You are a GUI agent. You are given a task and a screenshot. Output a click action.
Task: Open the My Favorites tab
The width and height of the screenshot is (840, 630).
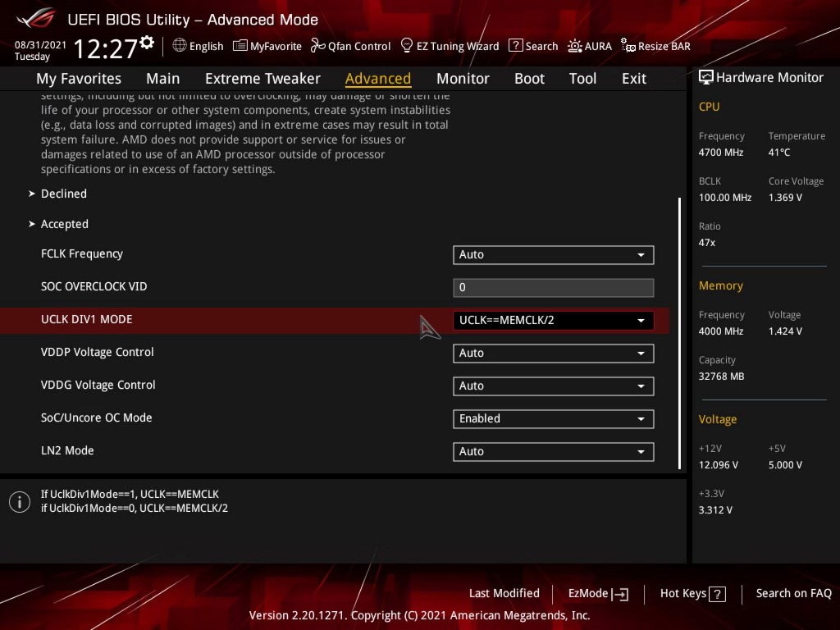pos(79,79)
